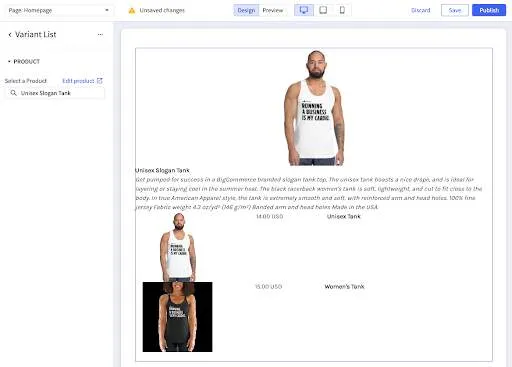Publish the page
The image size is (512, 367).
[489, 10]
